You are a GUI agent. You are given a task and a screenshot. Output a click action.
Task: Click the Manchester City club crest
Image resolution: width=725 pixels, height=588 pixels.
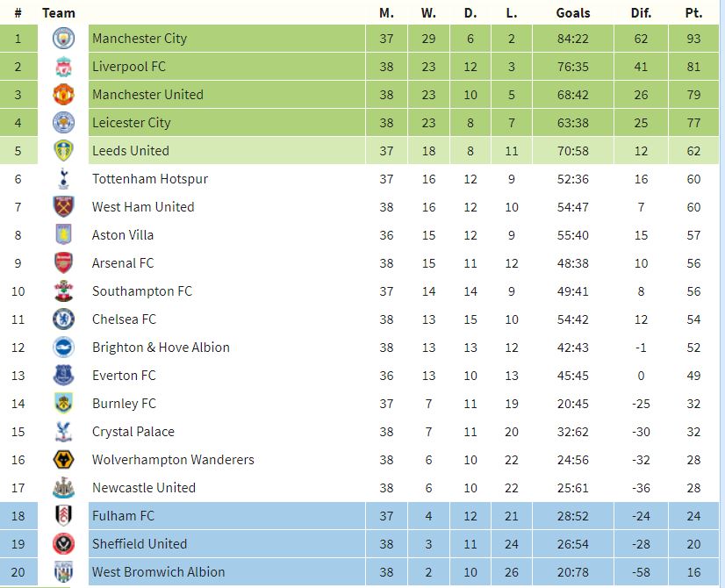tap(63, 39)
